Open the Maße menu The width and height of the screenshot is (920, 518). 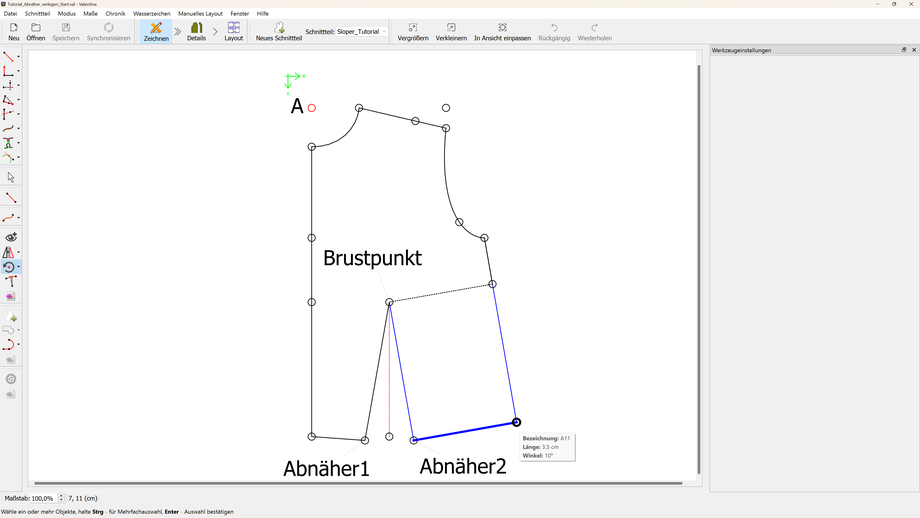[90, 13]
